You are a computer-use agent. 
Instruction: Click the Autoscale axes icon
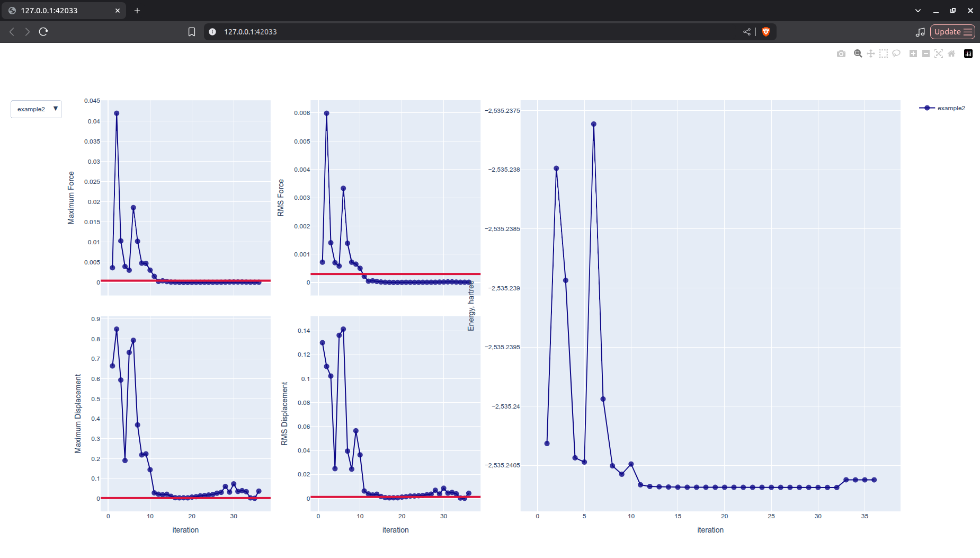[x=939, y=54]
